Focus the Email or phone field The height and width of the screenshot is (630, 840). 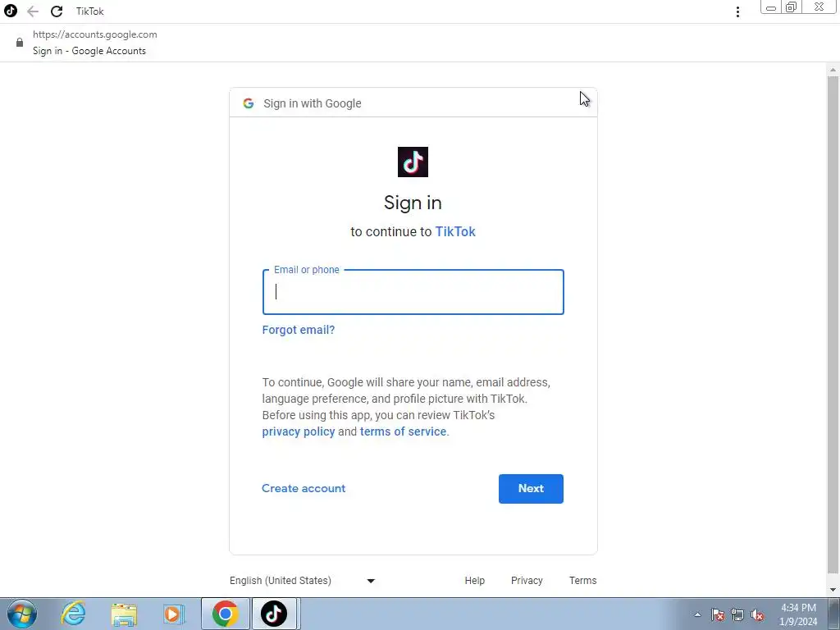pos(413,292)
